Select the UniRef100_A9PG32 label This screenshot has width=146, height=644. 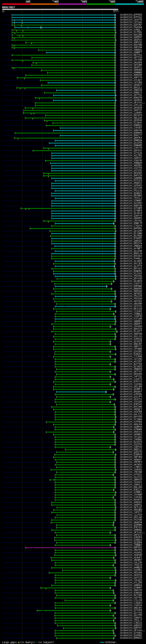pos(131,42)
